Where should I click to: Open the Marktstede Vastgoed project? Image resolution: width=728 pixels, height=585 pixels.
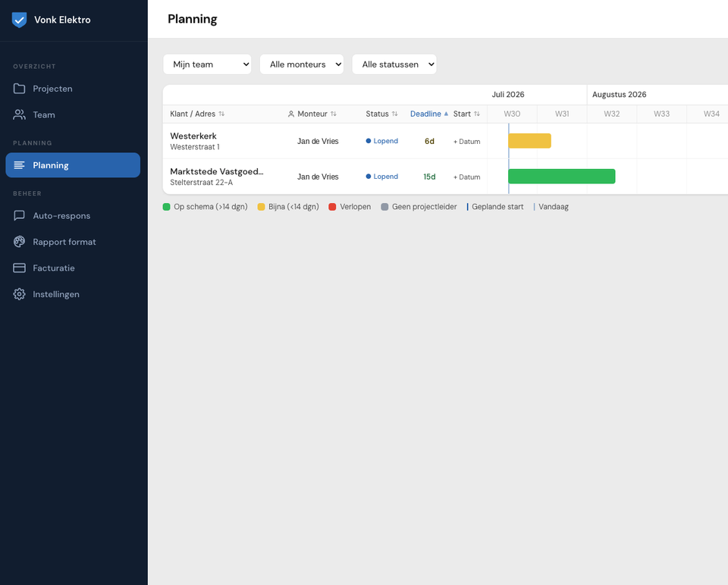(217, 171)
